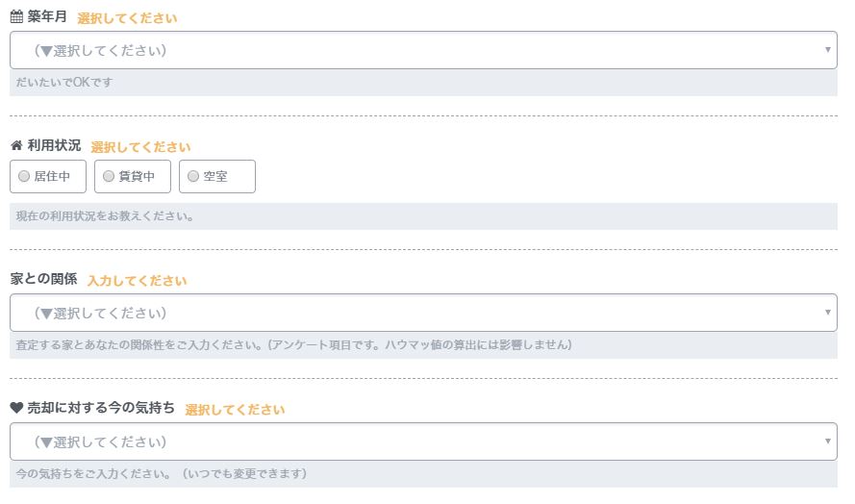This screenshot has height=504, width=855.
Task: Select the 空室 radio button
Action: pos(193,177)
